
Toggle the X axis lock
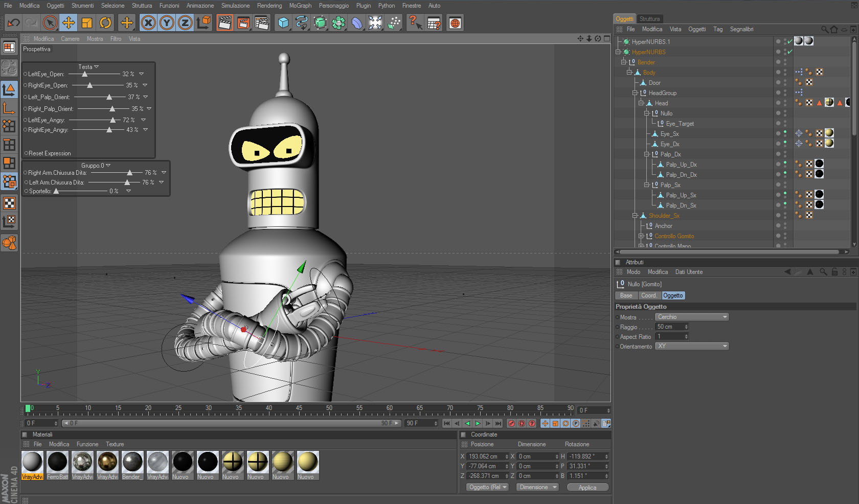[x=148, y=23]
